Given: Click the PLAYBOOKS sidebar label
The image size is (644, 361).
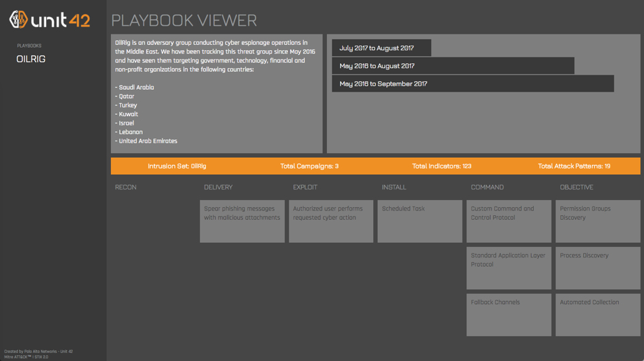Looking at the screenshot, I should tap(29, 46).
